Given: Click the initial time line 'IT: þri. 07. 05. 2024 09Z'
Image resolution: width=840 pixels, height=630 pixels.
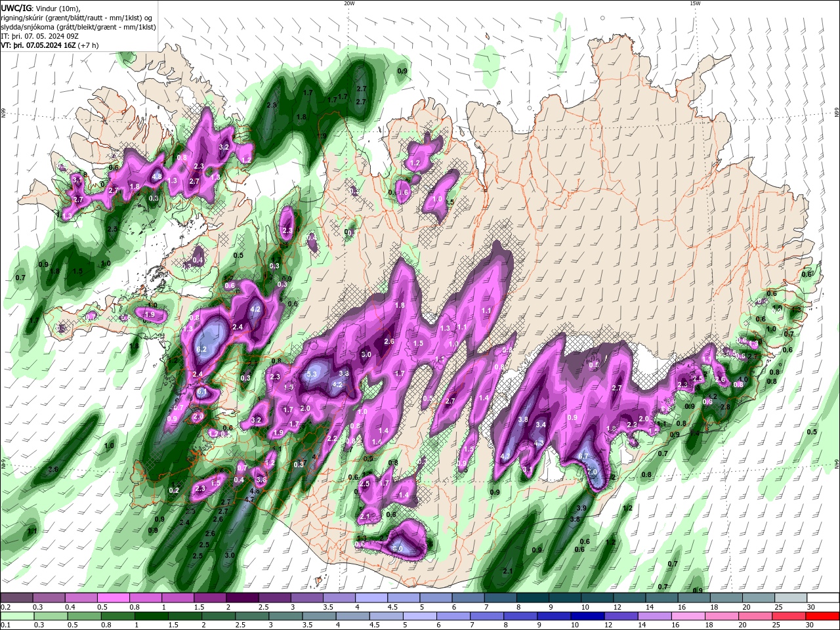Looking at the screenshot, I should point(40,36).
